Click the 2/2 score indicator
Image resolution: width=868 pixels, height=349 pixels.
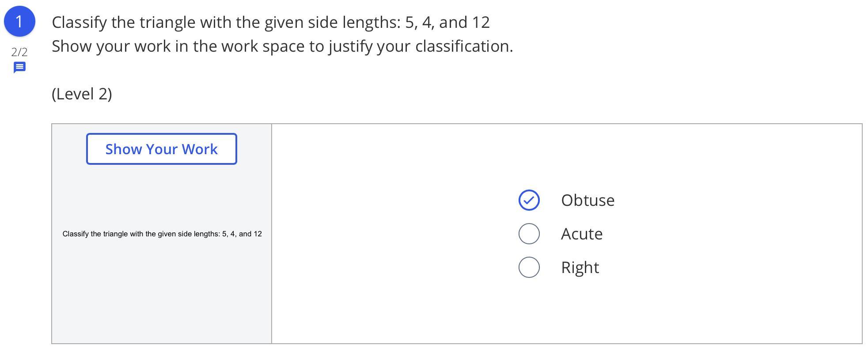coord(19,52)
